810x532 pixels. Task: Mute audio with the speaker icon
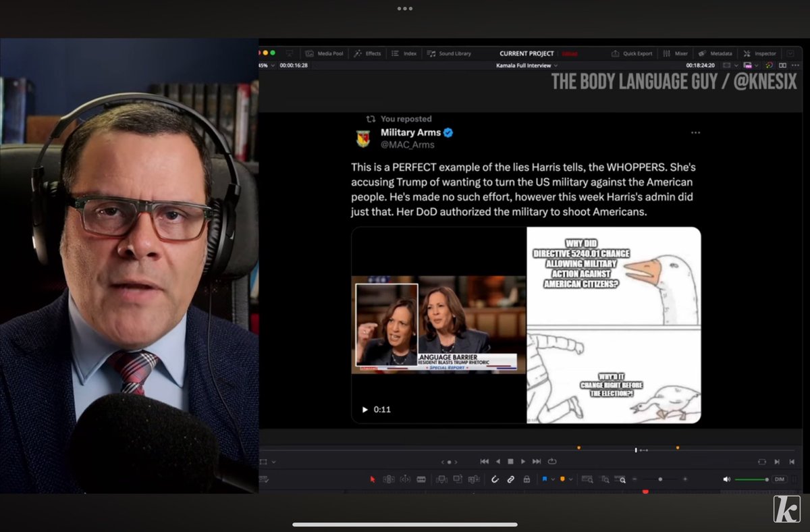726,479
